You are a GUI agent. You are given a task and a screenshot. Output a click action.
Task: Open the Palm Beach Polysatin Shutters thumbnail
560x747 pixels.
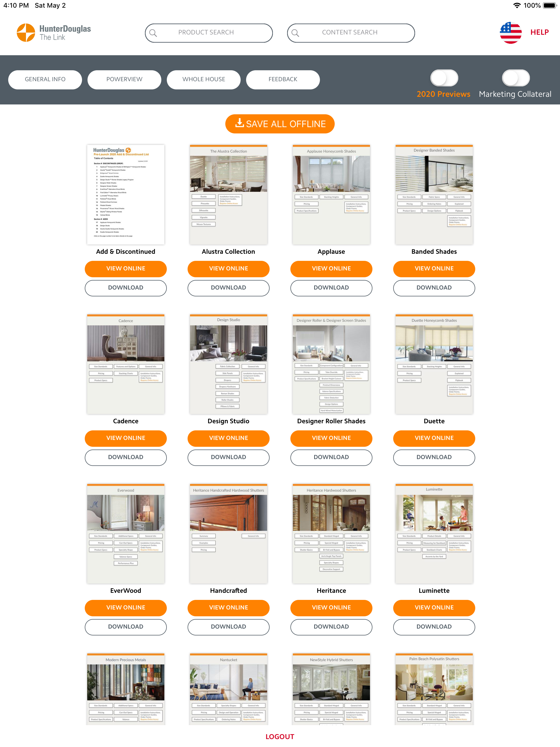click(434, 689)
